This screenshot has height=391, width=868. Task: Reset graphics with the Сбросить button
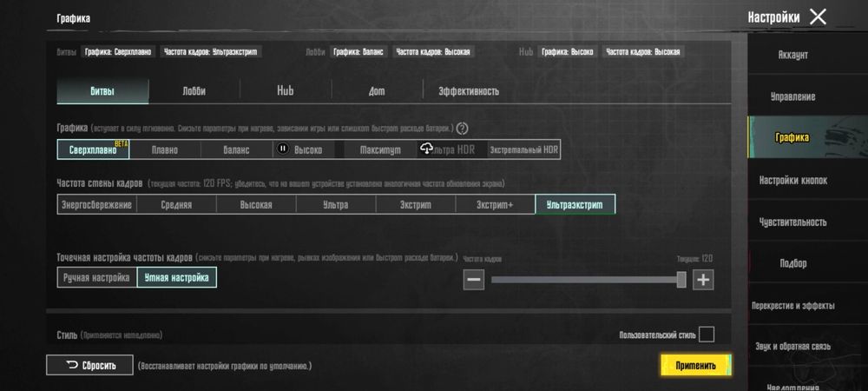[x=89, y=365]
